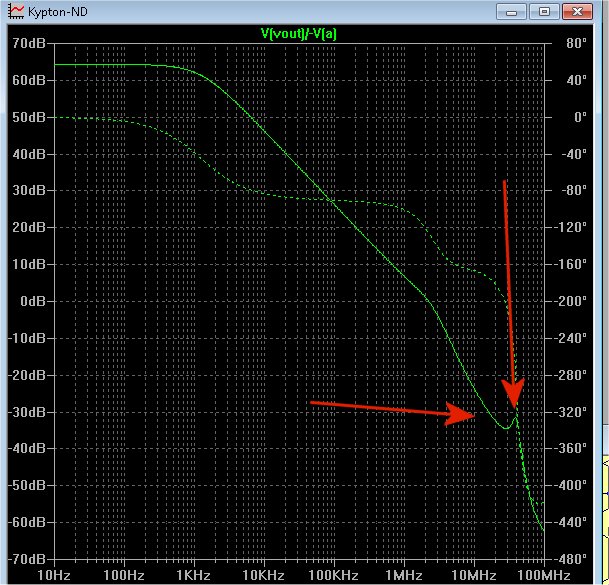Click the -10dB magnitude axis label
This screenshot has height=585, width=609.
27,338
